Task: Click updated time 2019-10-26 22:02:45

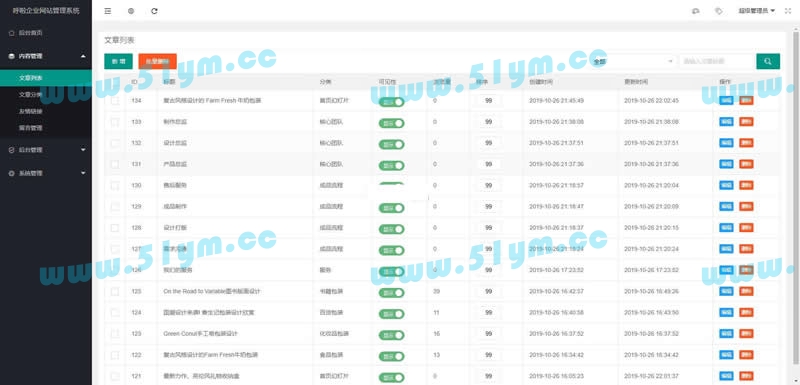Action: click(652, 100)
